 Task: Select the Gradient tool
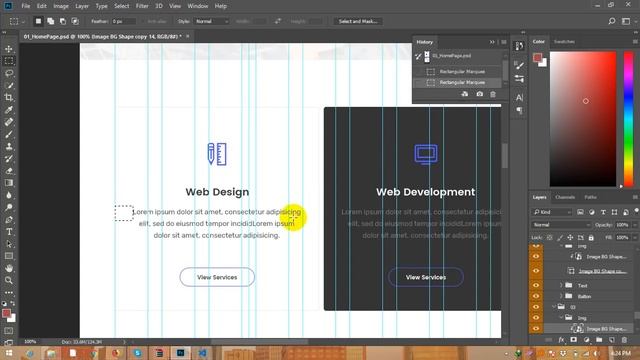click(x=9, y=183)
